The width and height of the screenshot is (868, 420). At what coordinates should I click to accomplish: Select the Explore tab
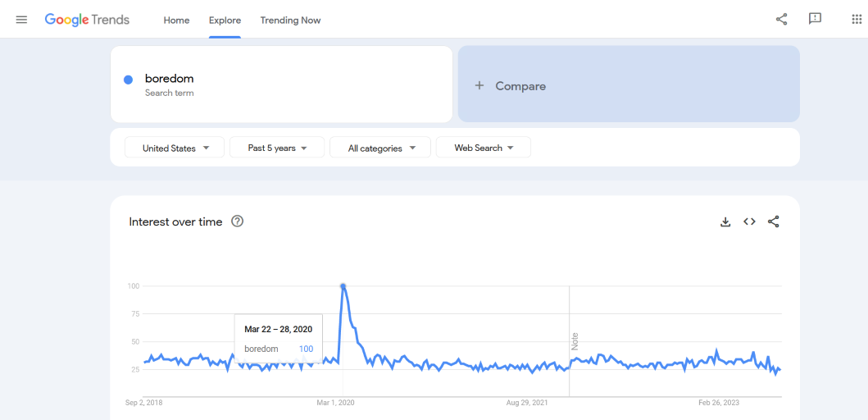pyautogui.click(x=225, y=20)
